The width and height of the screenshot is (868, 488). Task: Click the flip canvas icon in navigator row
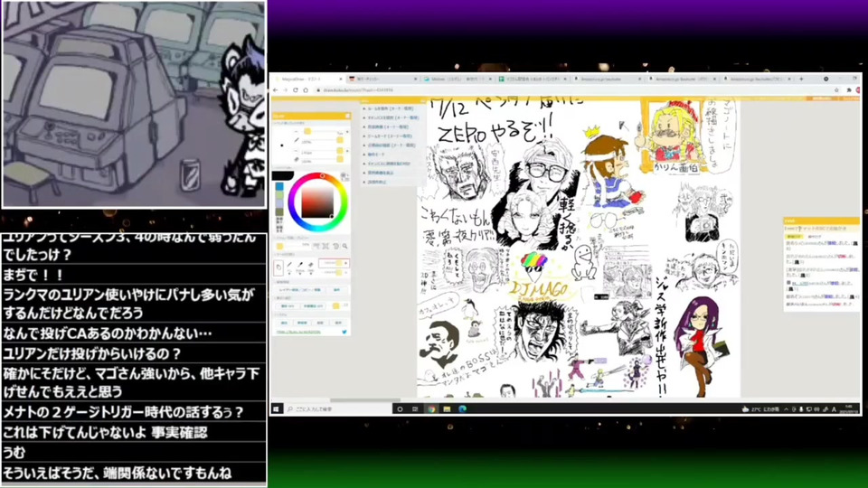click(x=316, y=246)
